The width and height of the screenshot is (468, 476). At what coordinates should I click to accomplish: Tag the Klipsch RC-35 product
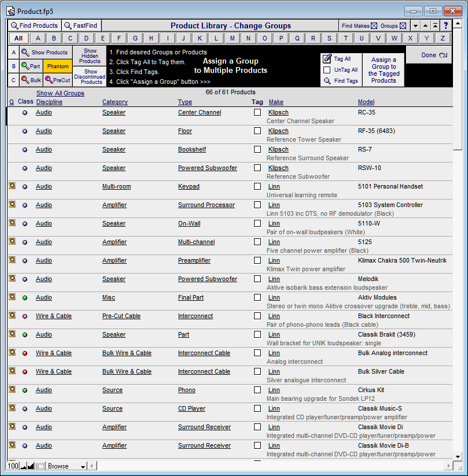click(x=257, y=112)
